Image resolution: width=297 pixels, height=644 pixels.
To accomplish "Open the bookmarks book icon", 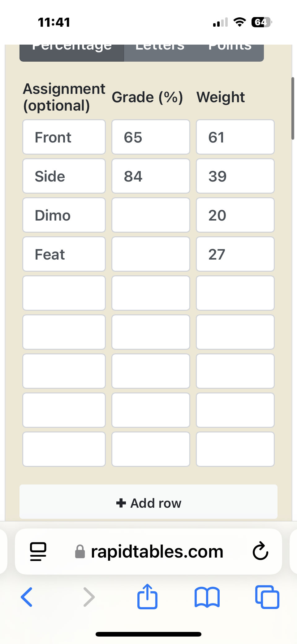I will (207, 597).
